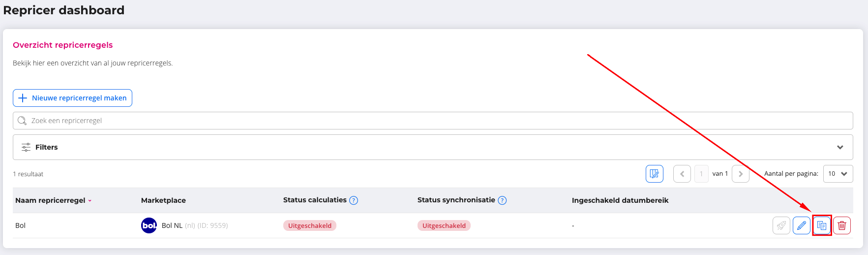Focus the Zoek een repricerregel search field
868x255 pixels.
(x=433, y=121)
